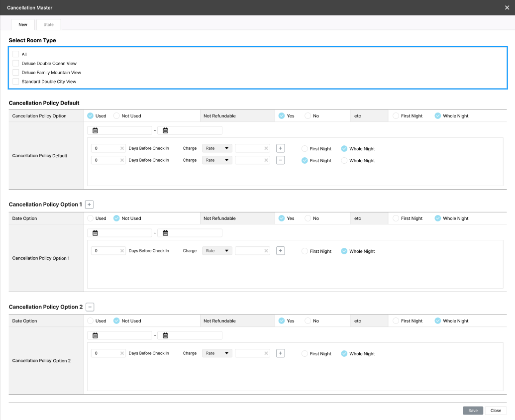The height and width of the screenshot is (420, 515).
Task: Expand Rate dropdown in Cancellation Policy Option 1
Action: tap(217, 251)
